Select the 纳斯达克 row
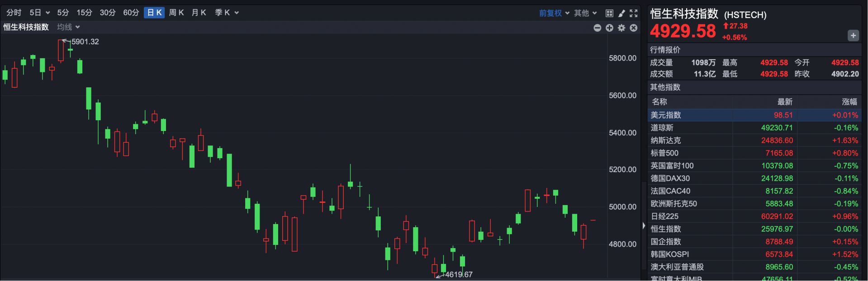The height and width of the screenshot is (281, 868). (x=754, y=140)
